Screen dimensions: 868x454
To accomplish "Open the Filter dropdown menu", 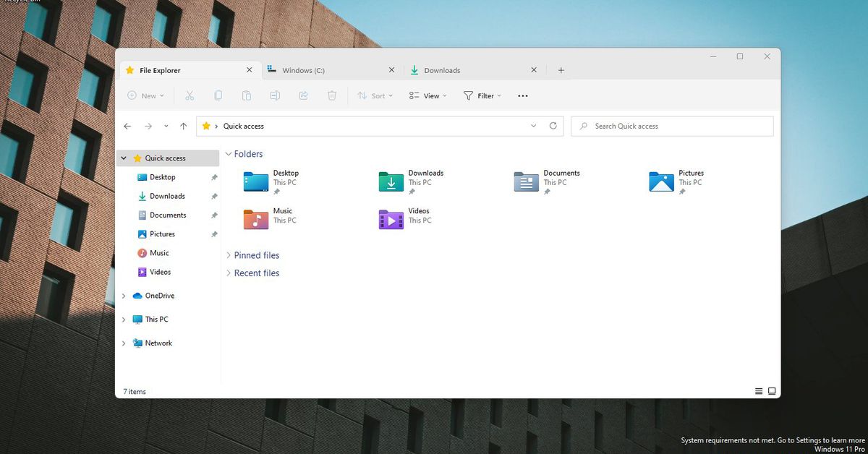I will pos(482,95).
